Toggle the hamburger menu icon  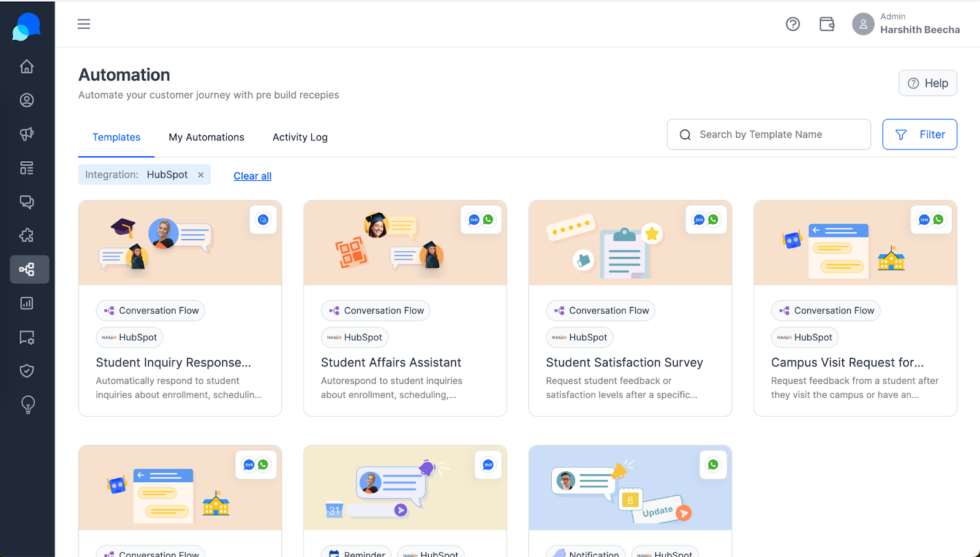tap(84, 24)
